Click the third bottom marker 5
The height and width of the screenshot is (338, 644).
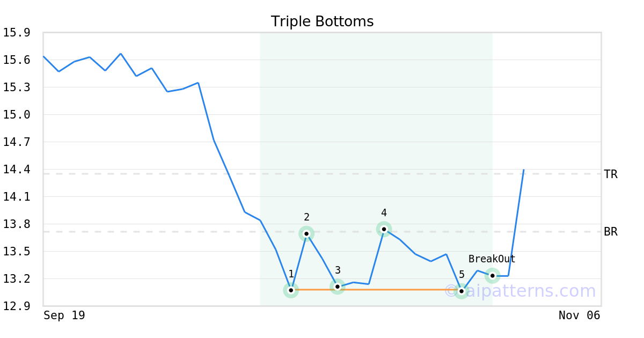pos(462,291)
